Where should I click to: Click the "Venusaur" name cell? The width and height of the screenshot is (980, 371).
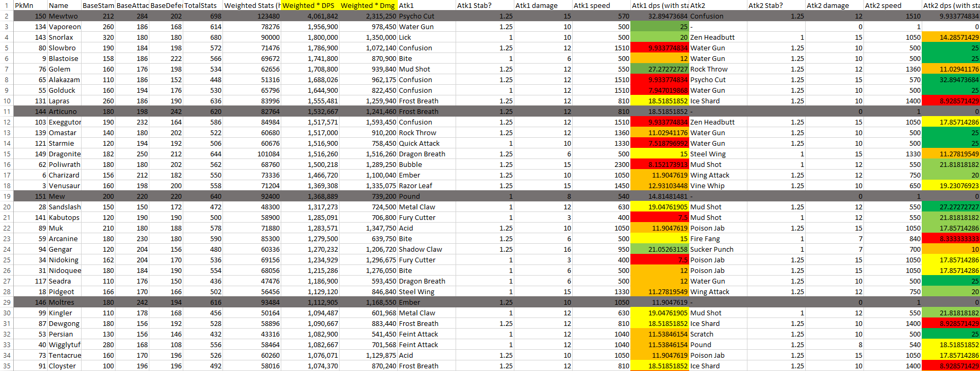tap(64, 185)
